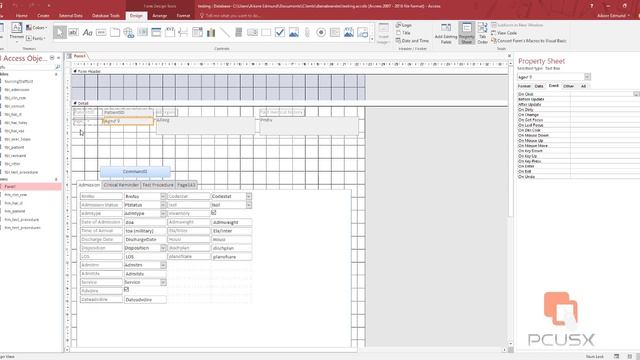Insert Date and Time in header
Viewport: 640px width, 360px height.
click(x=412, y=41)
